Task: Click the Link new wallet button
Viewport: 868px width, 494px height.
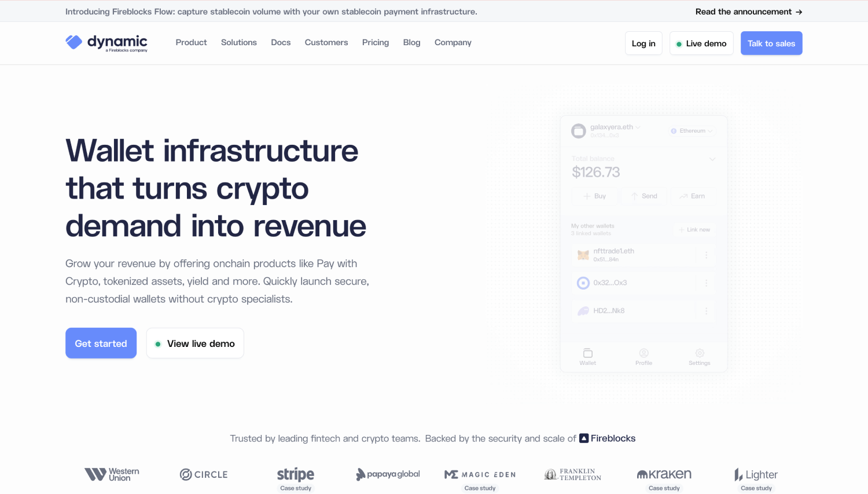Action: coord(694,230)
